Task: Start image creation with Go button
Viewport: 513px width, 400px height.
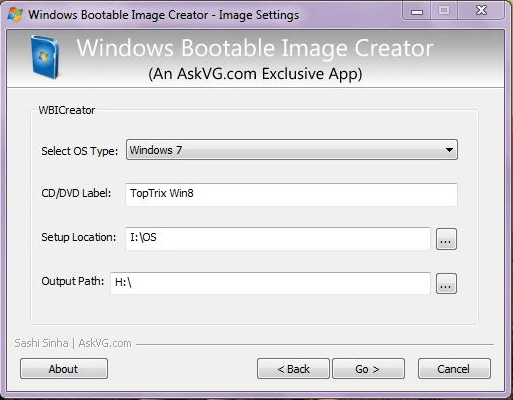Action: coord(368,369)
